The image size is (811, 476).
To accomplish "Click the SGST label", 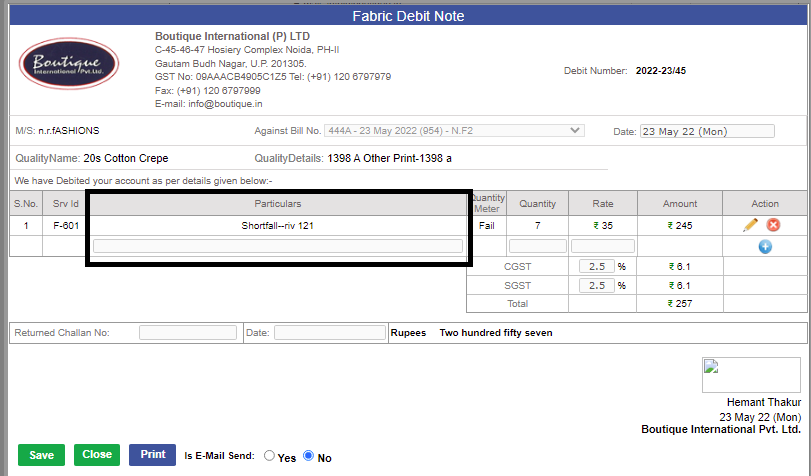I will tap(517, 286).
